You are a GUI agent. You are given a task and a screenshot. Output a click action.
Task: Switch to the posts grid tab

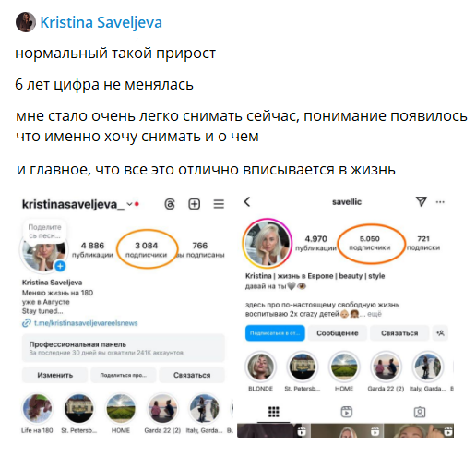273,412
